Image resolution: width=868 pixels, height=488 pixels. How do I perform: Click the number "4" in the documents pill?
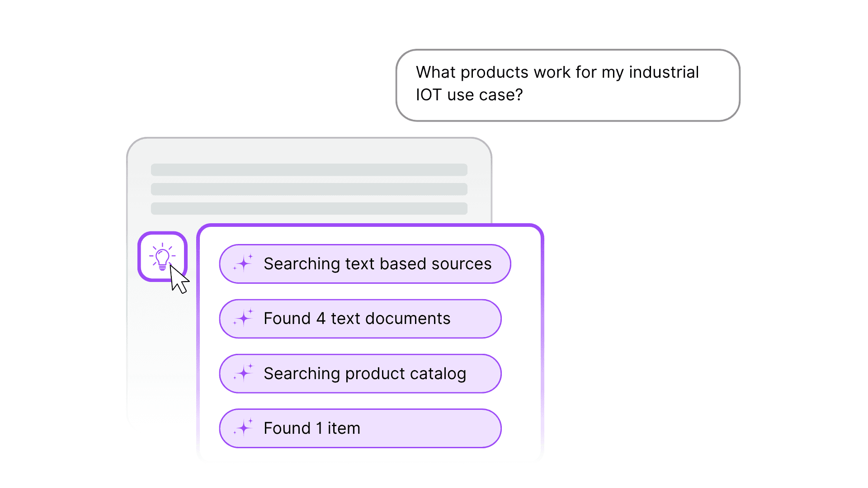coord(321,319)
